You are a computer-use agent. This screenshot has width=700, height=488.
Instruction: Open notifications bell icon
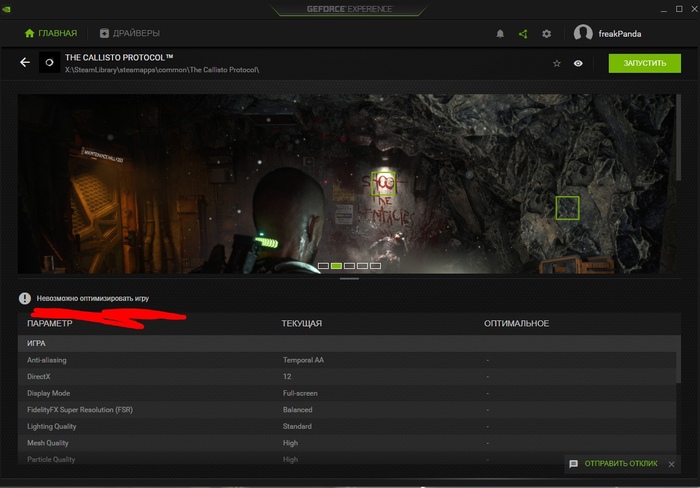(x=500, y=34)
